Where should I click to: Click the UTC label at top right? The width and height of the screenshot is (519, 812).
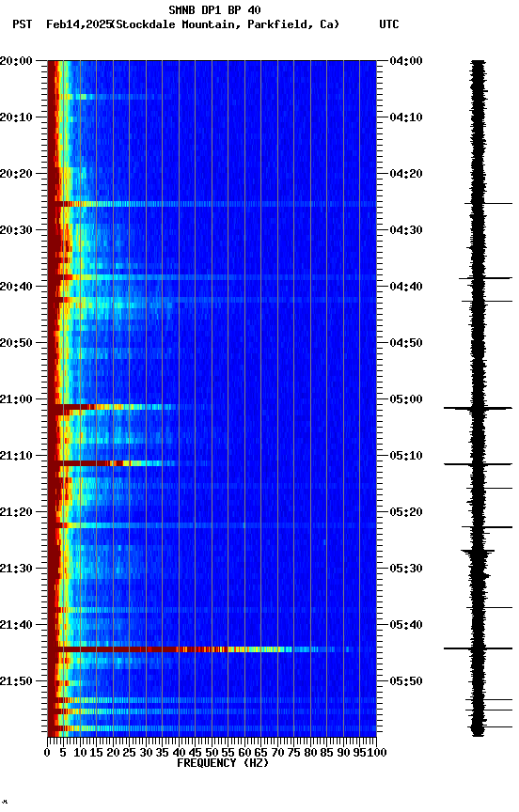point(389,24)
